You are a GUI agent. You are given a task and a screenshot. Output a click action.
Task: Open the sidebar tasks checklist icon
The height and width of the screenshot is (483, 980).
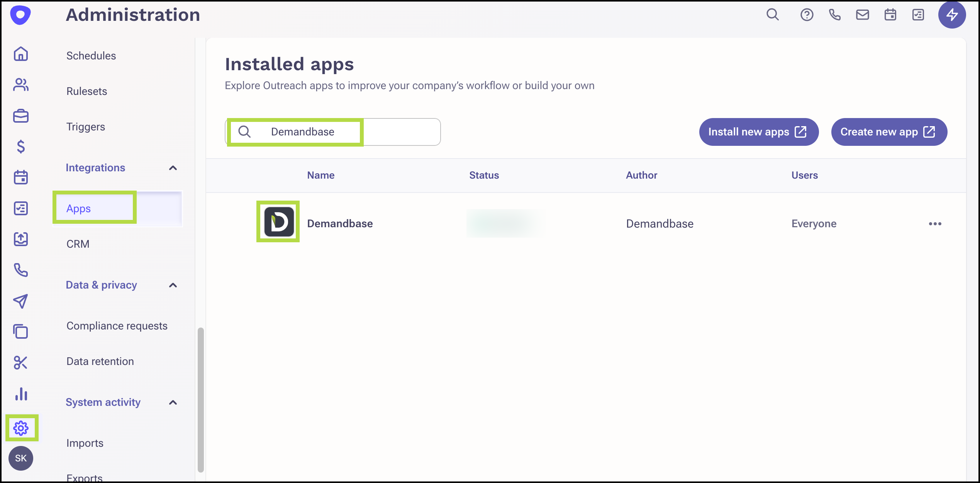pyautogui.click(x=21, y=208)
